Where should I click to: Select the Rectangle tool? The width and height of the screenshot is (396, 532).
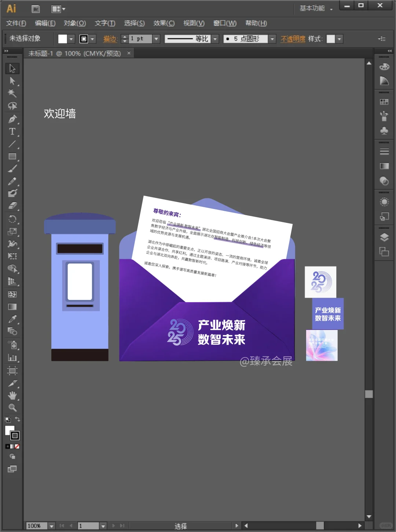pyautogui.click(x=12, y=156)
